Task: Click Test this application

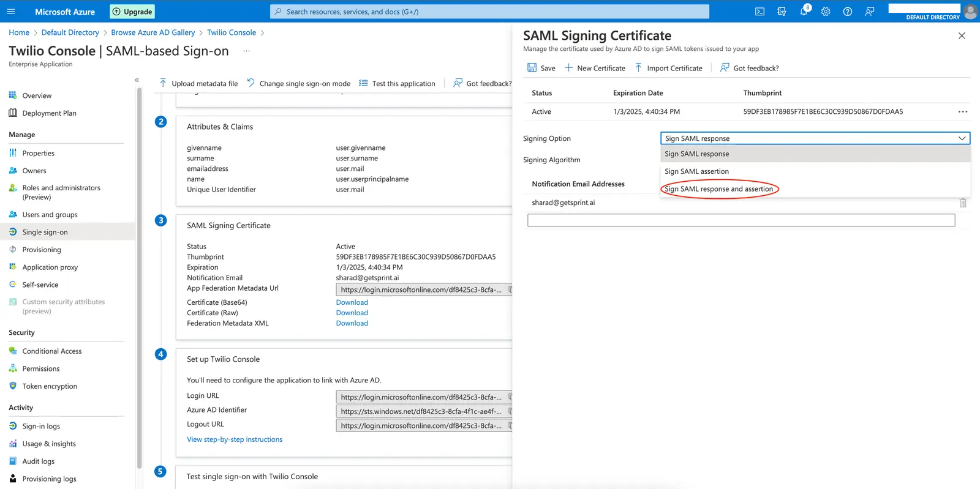Action: point(397,83)
